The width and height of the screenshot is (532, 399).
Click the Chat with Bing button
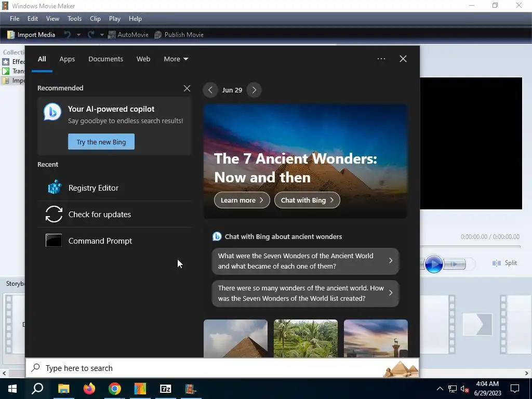[x=307, y=200]
